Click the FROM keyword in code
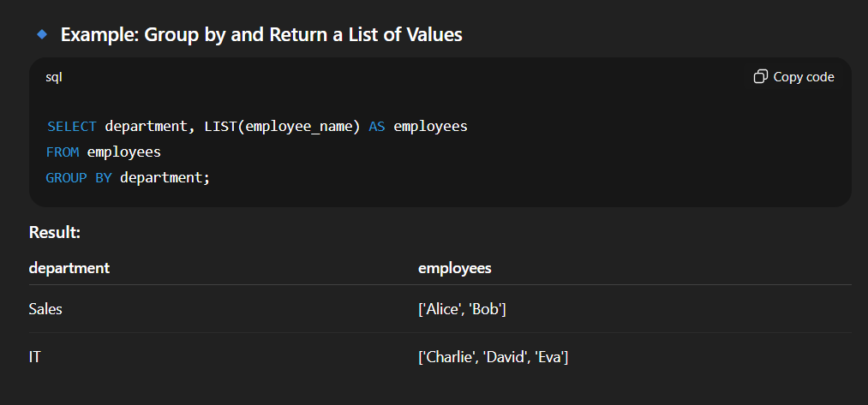This screenshot has height=405, width=868. pyautogui.click(x=63, y=152)
